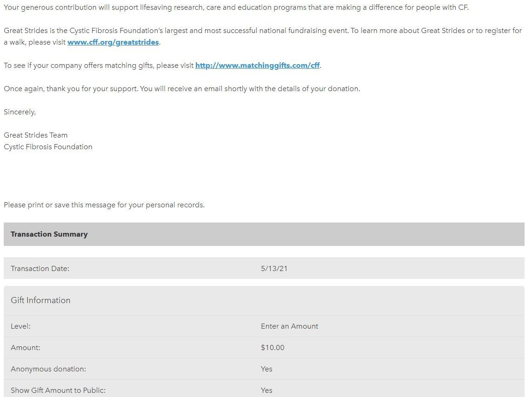Screen dimensions: 532x397
Task: Click the $10.00 amount value
Action: (273, 348)
